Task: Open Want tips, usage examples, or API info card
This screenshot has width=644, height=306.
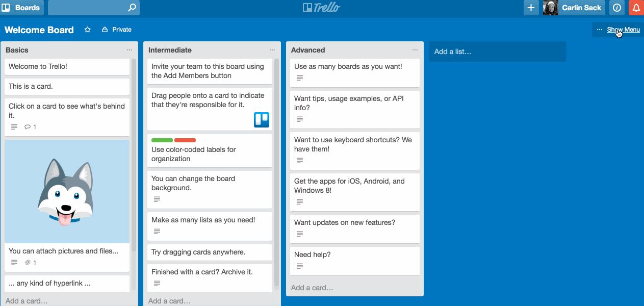Action: tap(355, 110)
